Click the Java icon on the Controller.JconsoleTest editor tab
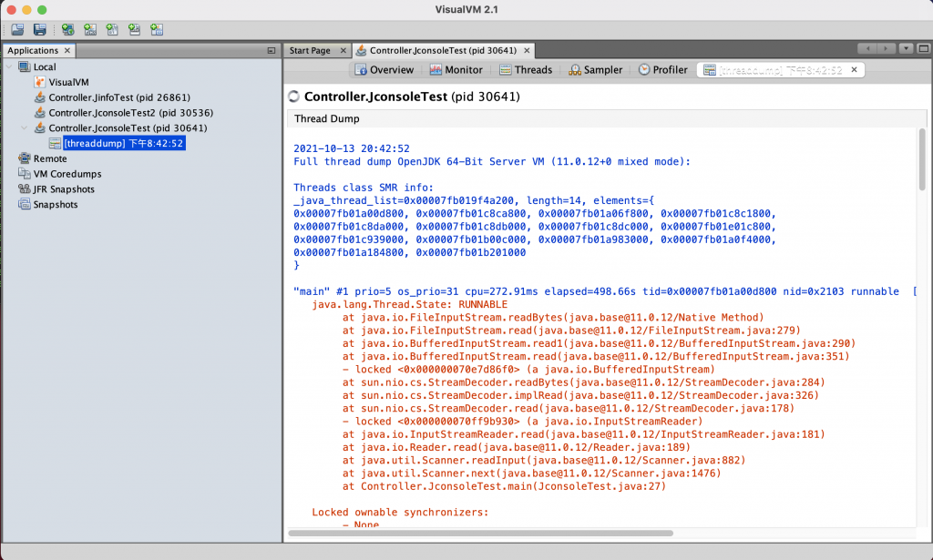Screen dimensions: 933x560 click(361, 50)
